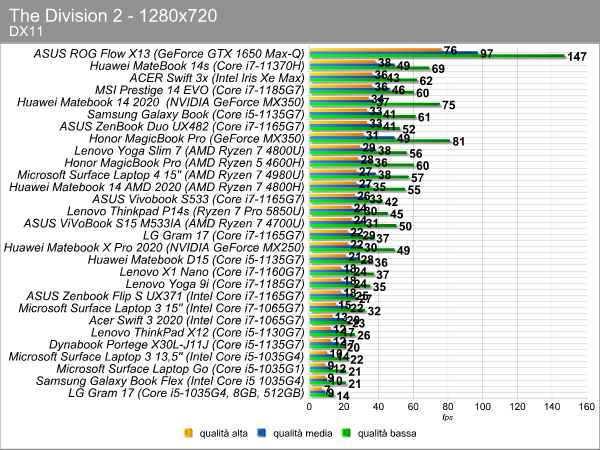The height and width of the screenshot is (450, 600).
Task: Click the green 81 fps Honor MagicBook bar
Action: 380,141
